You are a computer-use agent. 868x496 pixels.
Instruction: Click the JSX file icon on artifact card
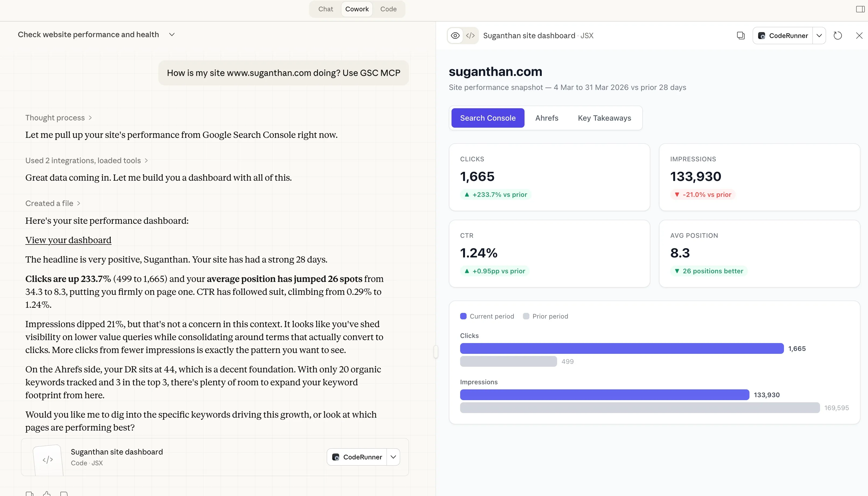coord(48,459)
